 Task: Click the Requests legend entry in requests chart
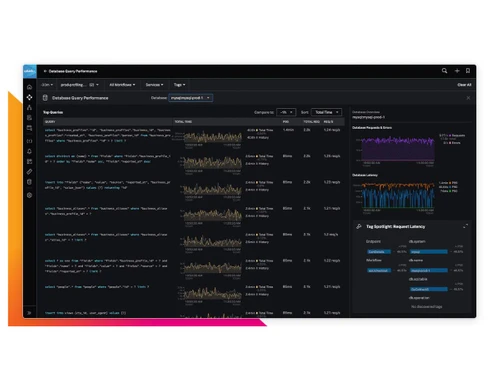[452, 136]
